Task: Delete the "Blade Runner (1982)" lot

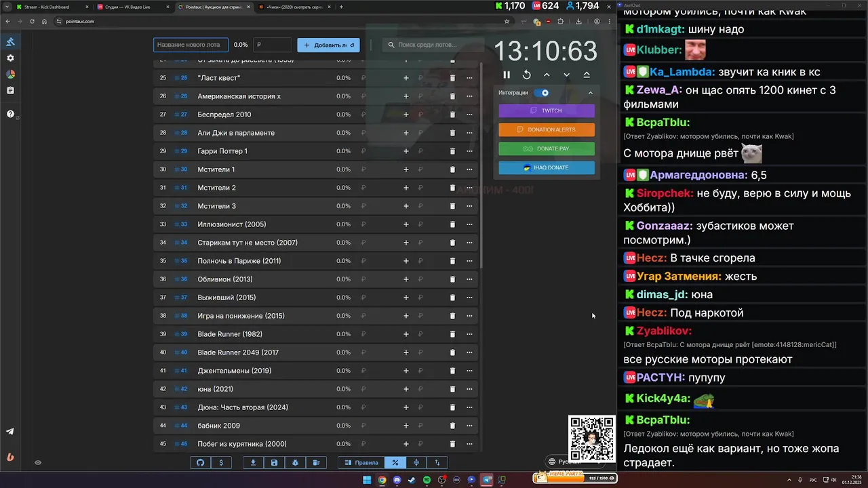Action: coord(453,334)
